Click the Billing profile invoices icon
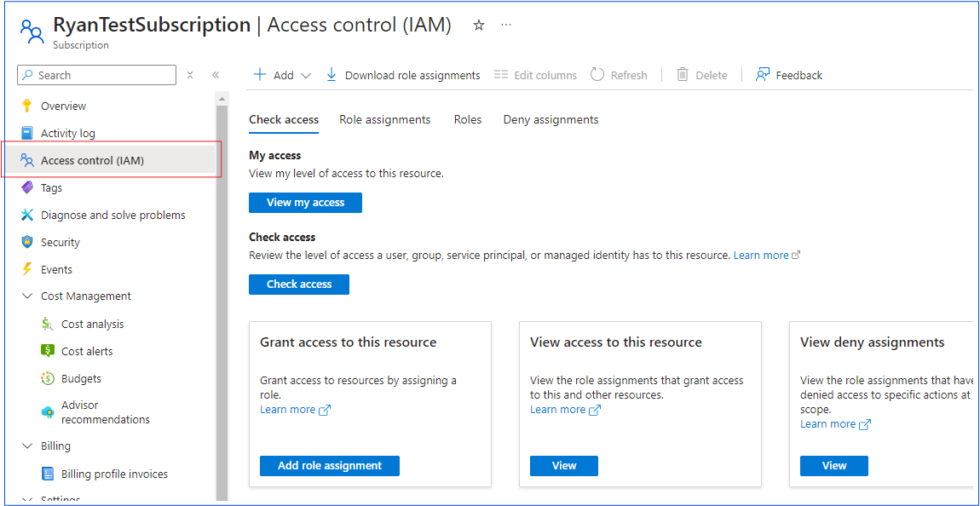The width and height of the screenshot is (980, 506). click(x=48, y=474)
